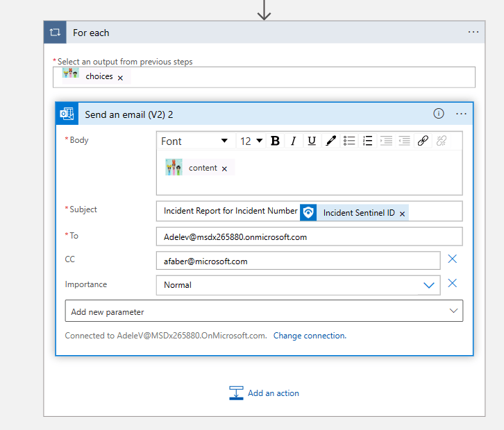Click the remove link icon

point(441,141)
